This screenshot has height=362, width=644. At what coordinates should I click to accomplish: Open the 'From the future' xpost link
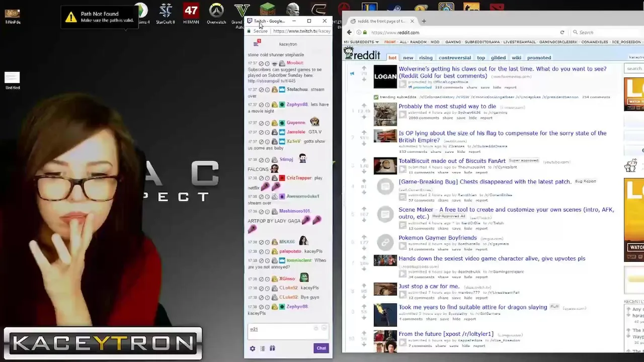[x=446, y=334]
